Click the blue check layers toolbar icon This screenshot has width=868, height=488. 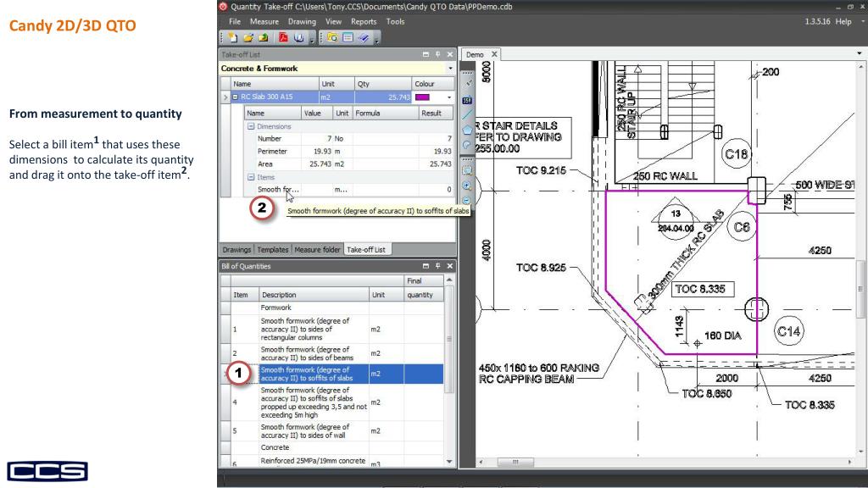click(363, 37)
